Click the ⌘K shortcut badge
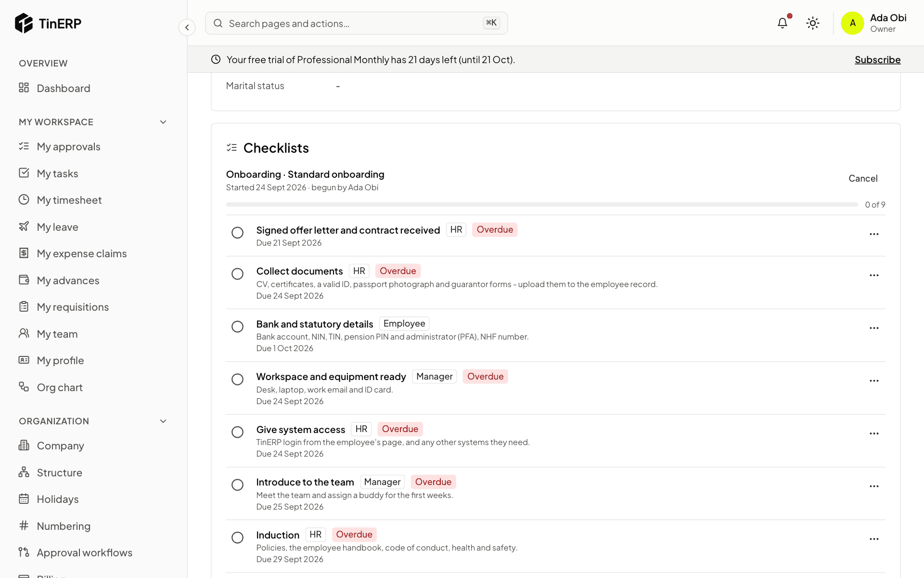 click(491, 23)
